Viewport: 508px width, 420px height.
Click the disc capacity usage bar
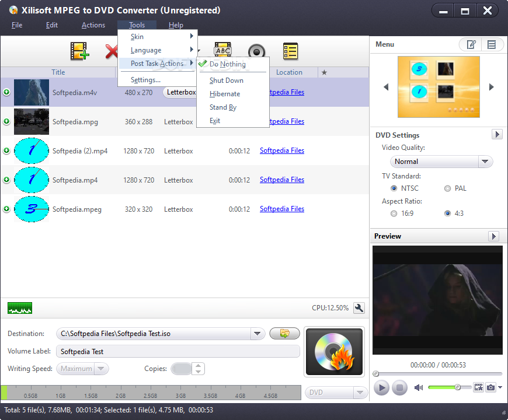click(151, 393)
